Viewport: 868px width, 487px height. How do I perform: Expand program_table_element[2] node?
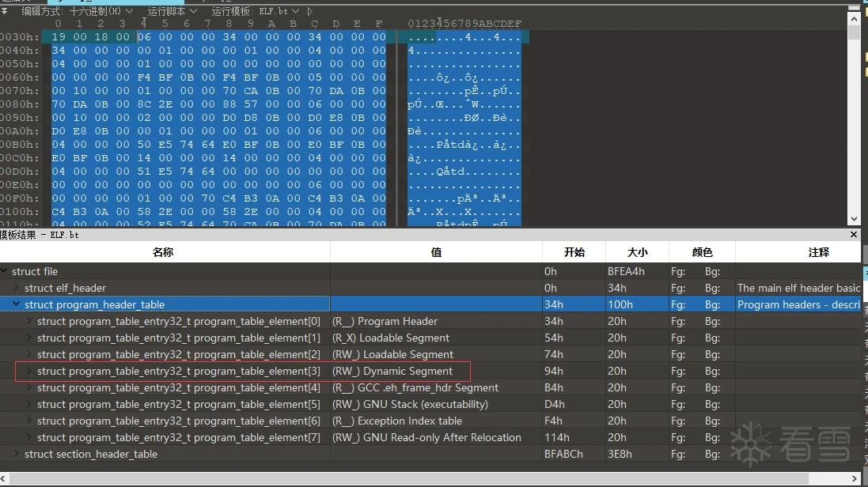click(x=28, y=354)
